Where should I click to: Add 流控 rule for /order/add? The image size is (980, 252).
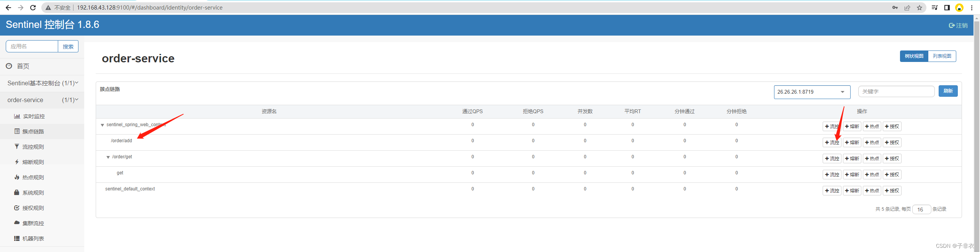pyautogui.click(x=832, y=143)
